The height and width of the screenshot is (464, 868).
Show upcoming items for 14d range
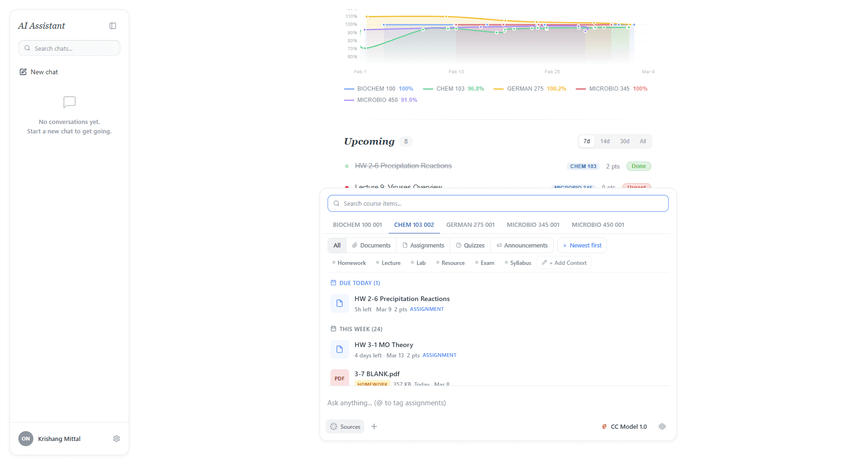click(x=605, y=141)
